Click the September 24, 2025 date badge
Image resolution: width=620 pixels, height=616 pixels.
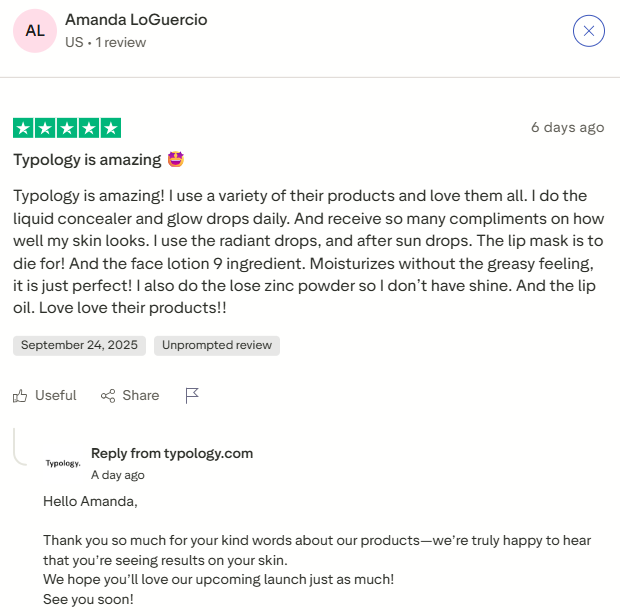tap(80, 345)
